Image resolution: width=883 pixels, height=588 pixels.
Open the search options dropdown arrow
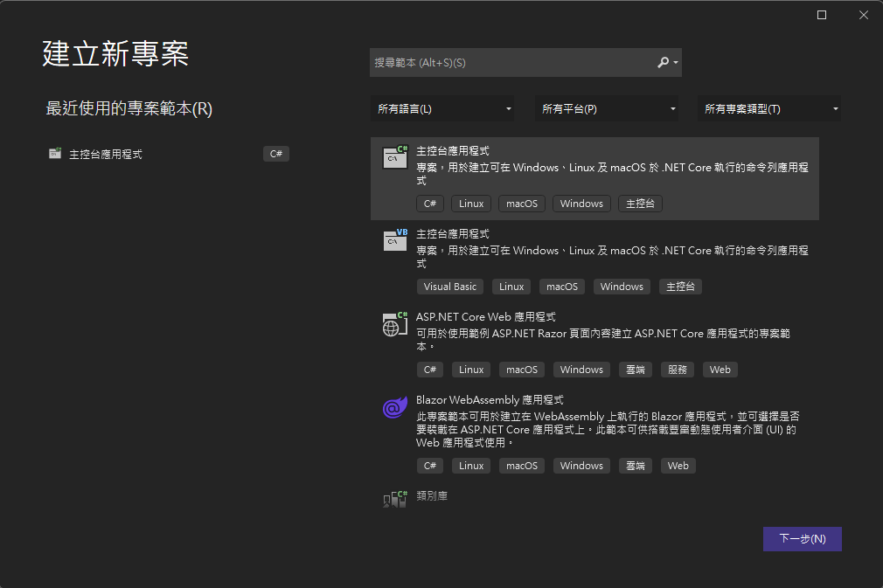click(676, 63)
